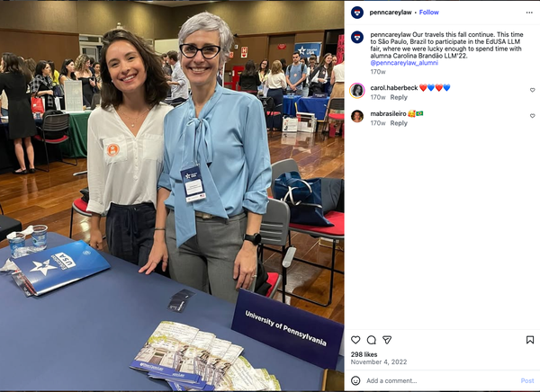Viewport: 540px width, 392px height.
Task: Open penncareylaw header profile avatar
Action: click(357, 13)
